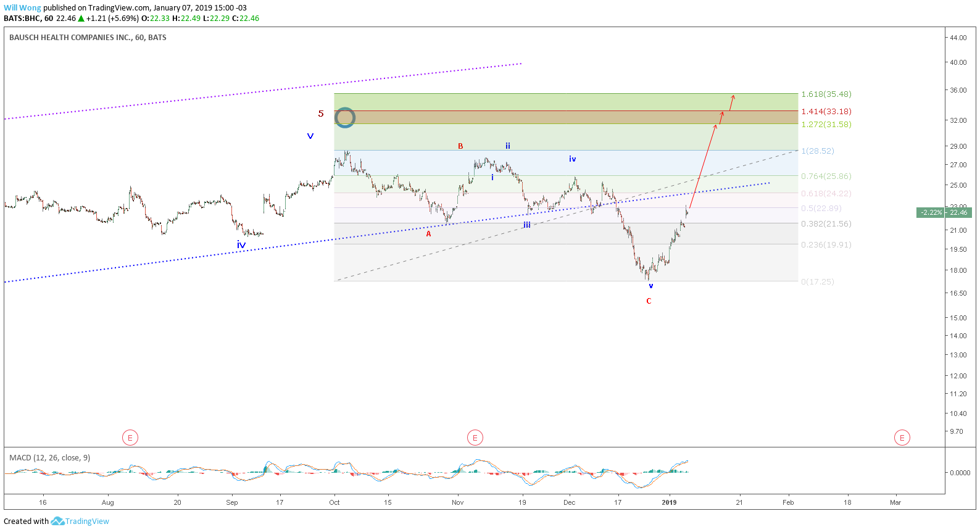
Task: Click the earnings marker near March
Action: (902, 438)
